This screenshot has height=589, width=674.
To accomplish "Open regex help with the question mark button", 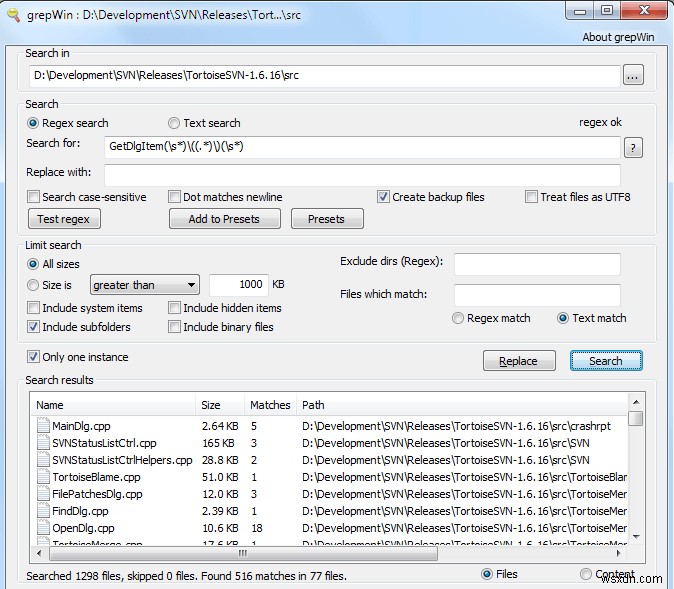I will (633, 148).
